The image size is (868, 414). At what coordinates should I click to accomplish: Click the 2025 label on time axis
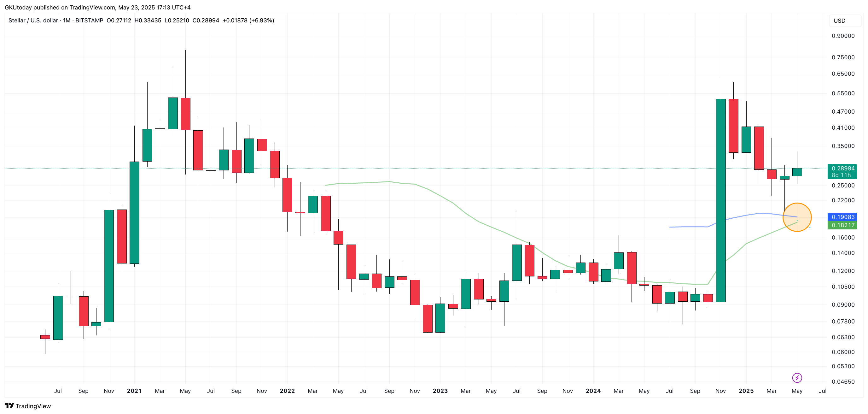[x=746, y=391]
